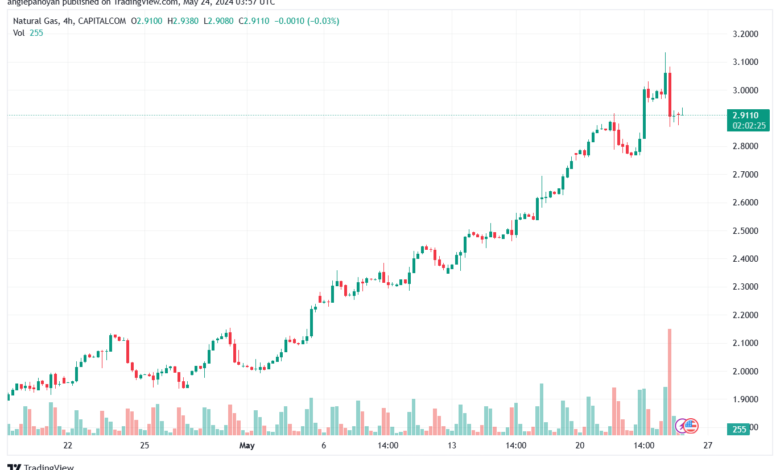Click the candle wick at the chart's peak
The width and height of the screenshot is (780, 470).
(x=666, y=62)
